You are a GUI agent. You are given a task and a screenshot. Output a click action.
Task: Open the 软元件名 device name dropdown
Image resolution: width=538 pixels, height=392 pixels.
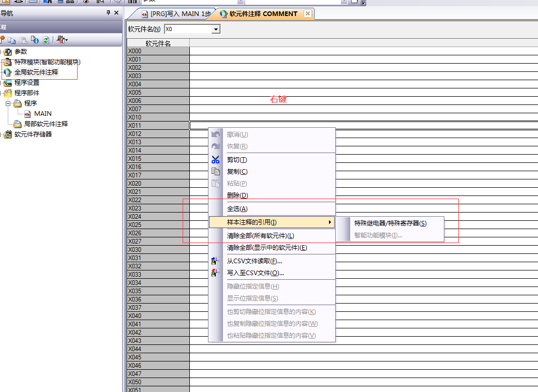coord(216,29)
